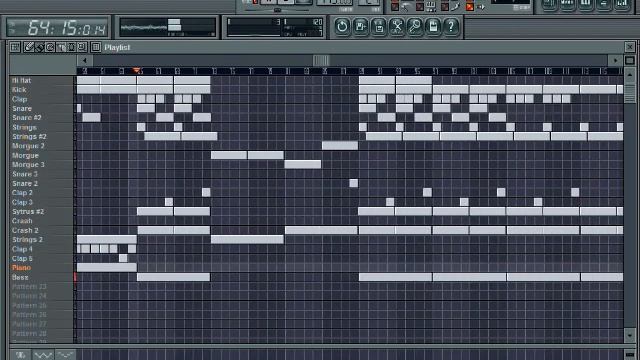Select the slice tool in the playlist toolbar
Viewport: 640px width, 360px height.
click(61, 47)
